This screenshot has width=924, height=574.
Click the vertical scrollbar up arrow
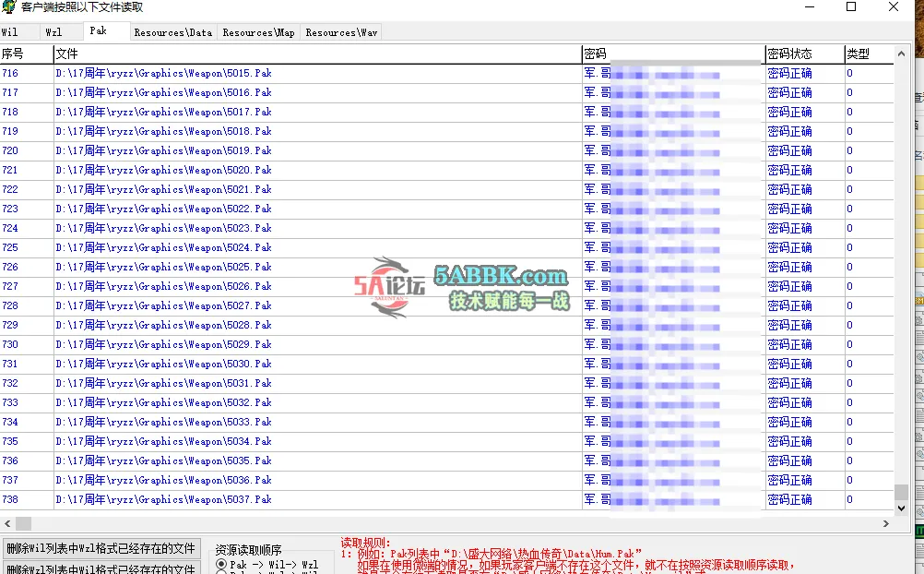pos(901,54)
